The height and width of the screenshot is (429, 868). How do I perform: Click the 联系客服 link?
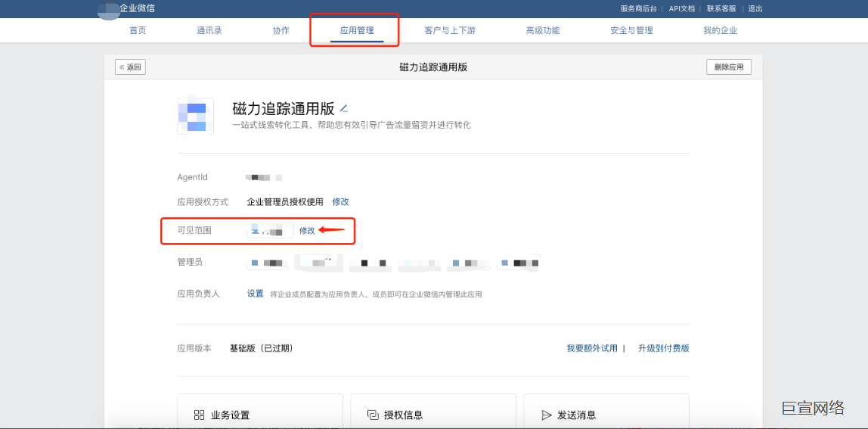pos(721,8)
